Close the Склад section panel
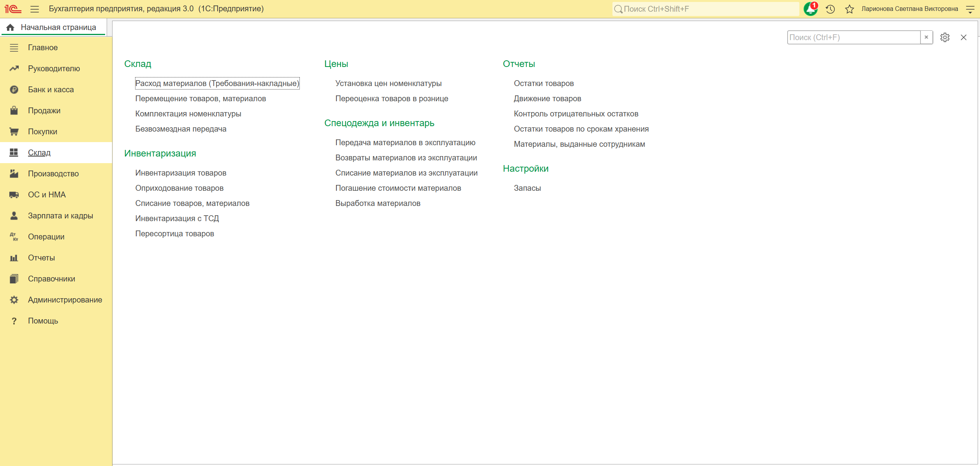This screenshot has height=466, width=980. coord(964,37)
